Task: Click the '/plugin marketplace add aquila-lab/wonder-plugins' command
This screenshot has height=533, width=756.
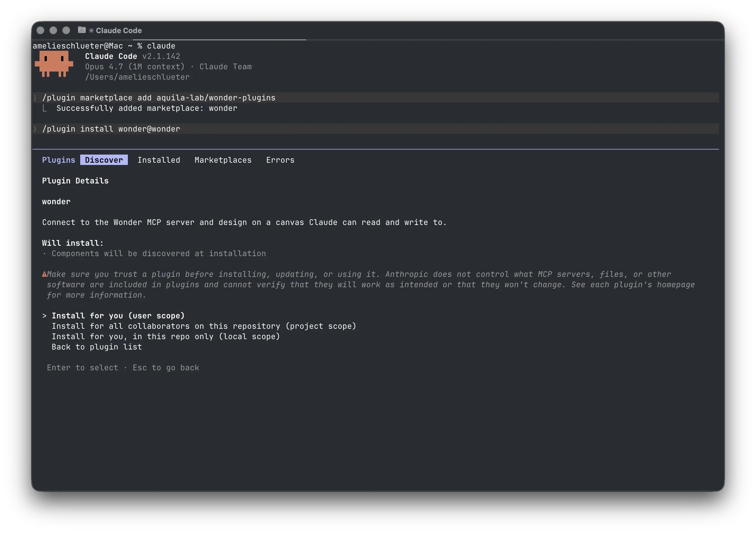Action: 159,98
